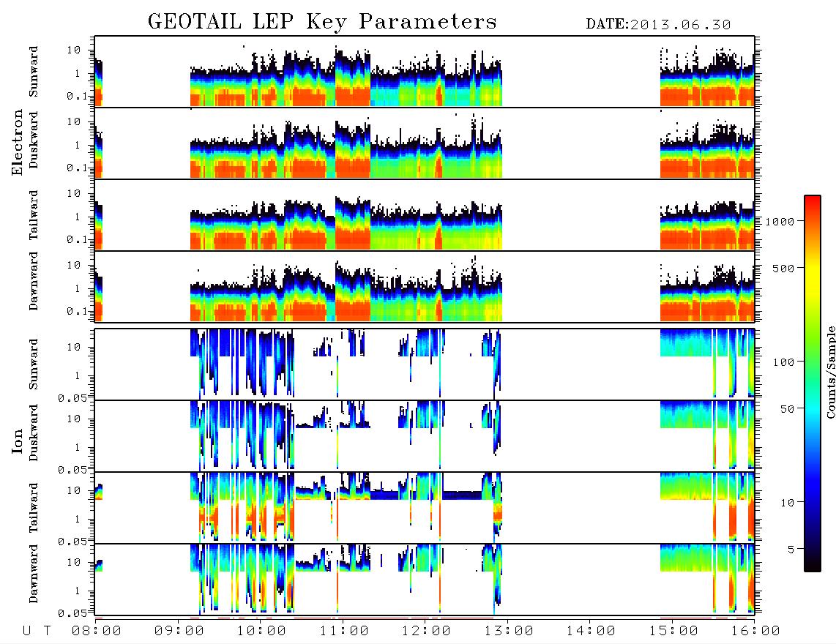This screenshot has width=836, height=644.
Task: Click the colorbar '5' tick label
Action: 791,550
